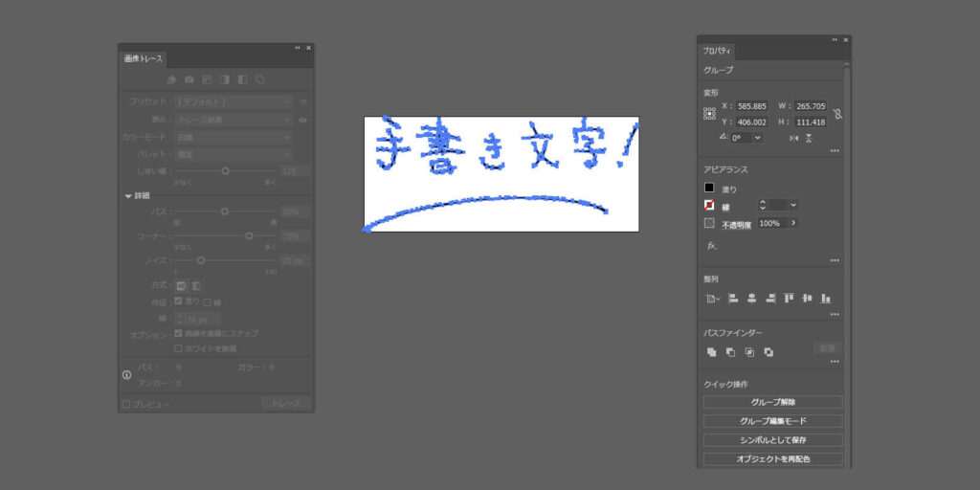This screenshot has height=490, width=980.
Task: Open the preset management list icon next to プリセット
Action: (x=303, y=101)
